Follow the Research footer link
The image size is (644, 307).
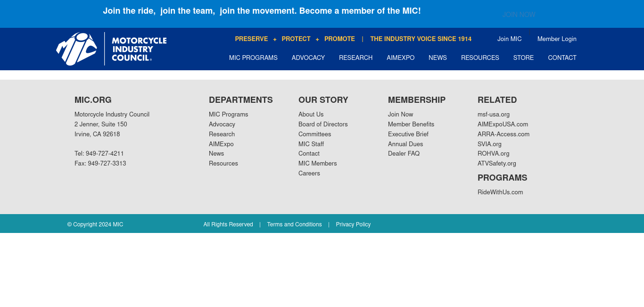pyautogui.click(x=222, y=134)
